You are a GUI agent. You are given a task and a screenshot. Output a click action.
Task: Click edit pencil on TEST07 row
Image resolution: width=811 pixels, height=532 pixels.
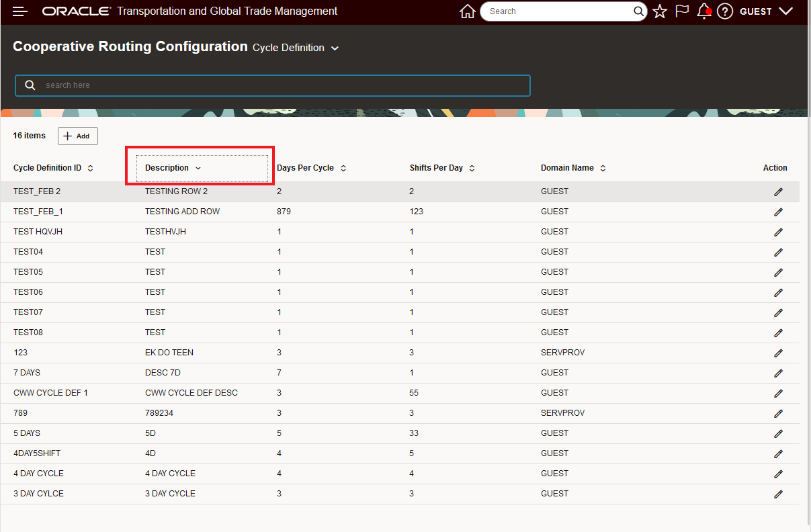(x=778, y=312)
